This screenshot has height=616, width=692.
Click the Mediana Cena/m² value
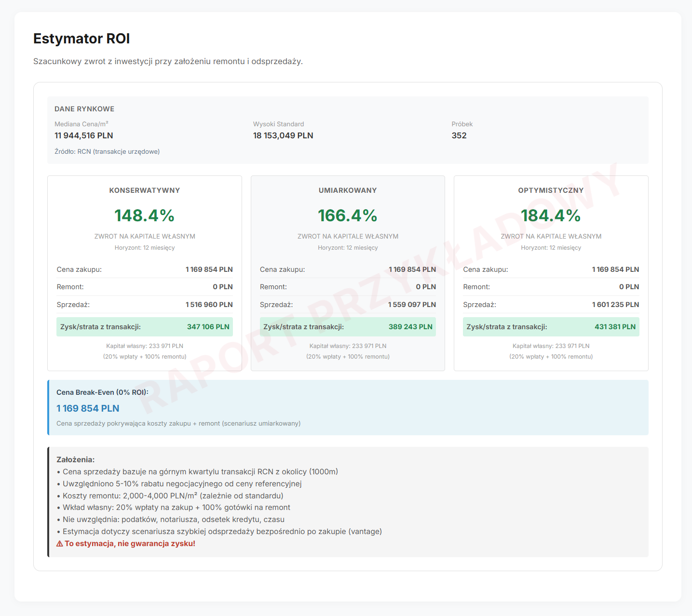(84, 135)
